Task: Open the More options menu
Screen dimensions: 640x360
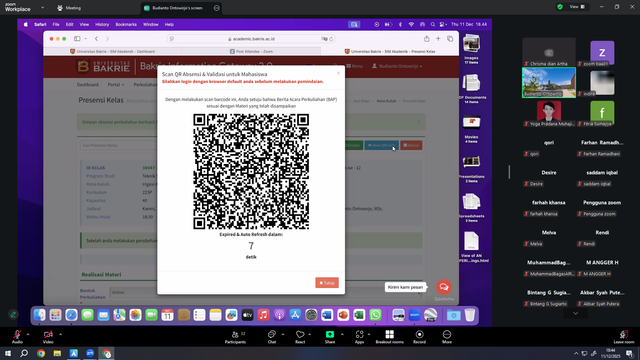Action: [447, 337]
